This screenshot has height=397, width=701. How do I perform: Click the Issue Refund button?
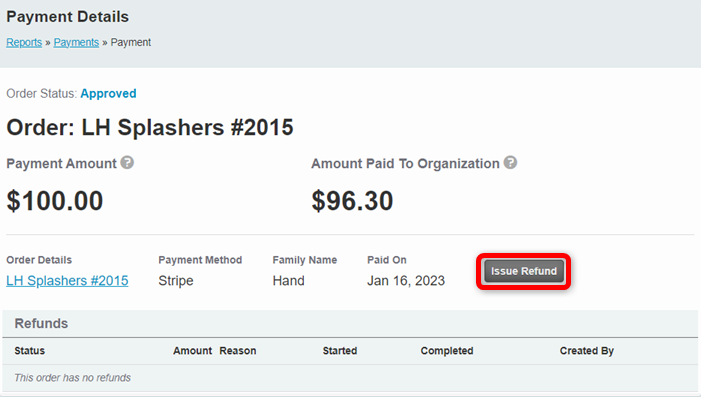pos(524,271)
